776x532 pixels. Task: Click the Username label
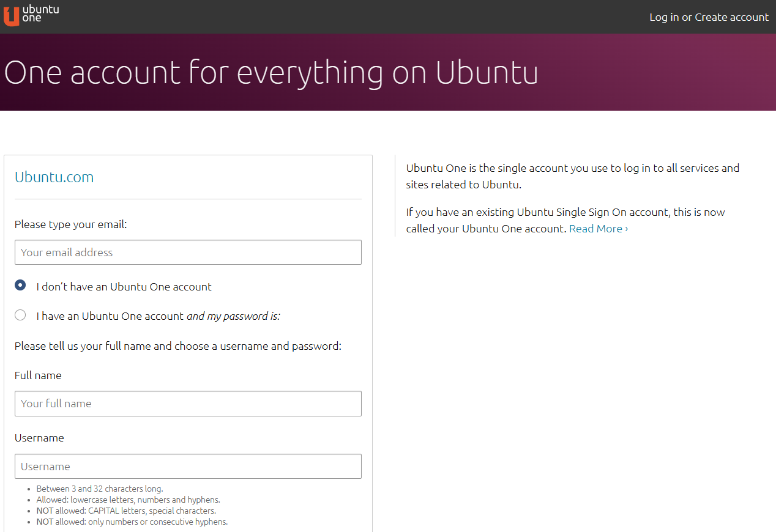[39, 438]
